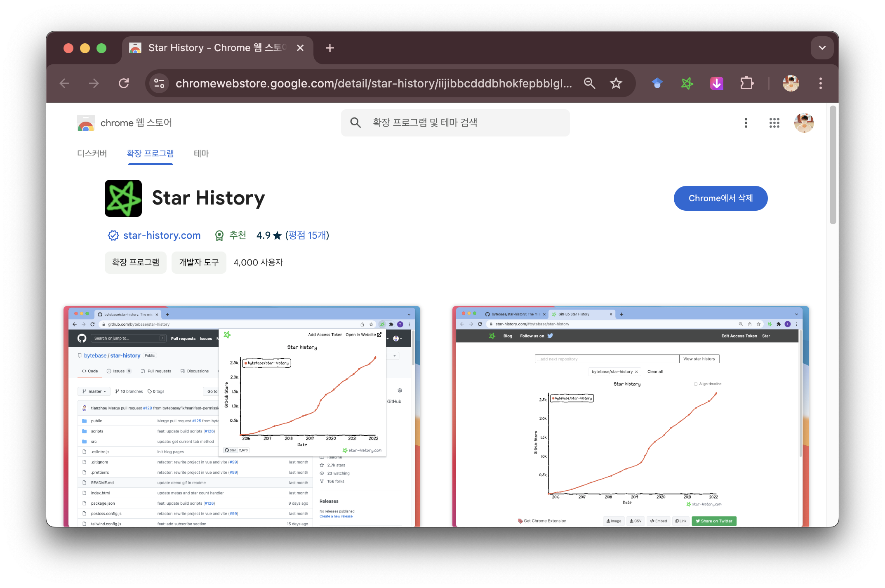Image resolution: width=885 pixels, height=588 pixels.
Task: Click the blue graduation-cap extension icon
Action: [x=657, y=84]
